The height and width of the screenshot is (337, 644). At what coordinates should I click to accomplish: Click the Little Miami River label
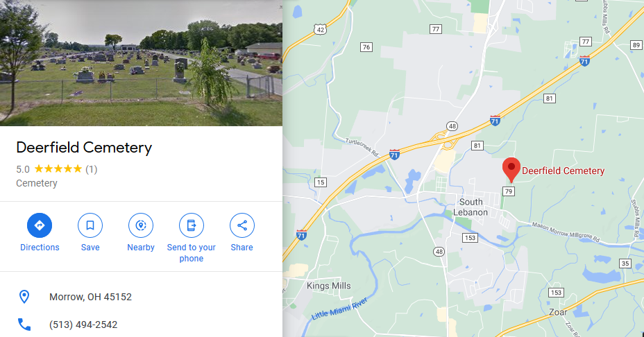pos(339,309)
